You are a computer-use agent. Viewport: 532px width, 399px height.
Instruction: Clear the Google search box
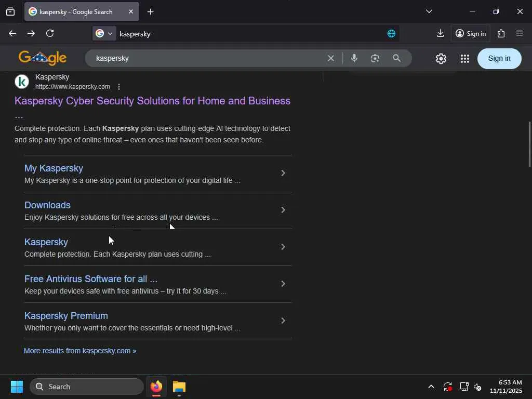point(331,58)
